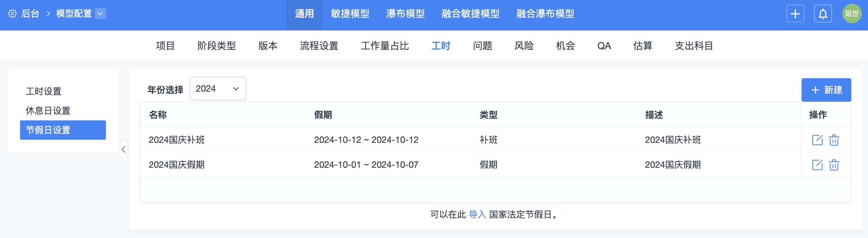
Task: Open the 延世 user avatar menu
Action: (852, 14)
